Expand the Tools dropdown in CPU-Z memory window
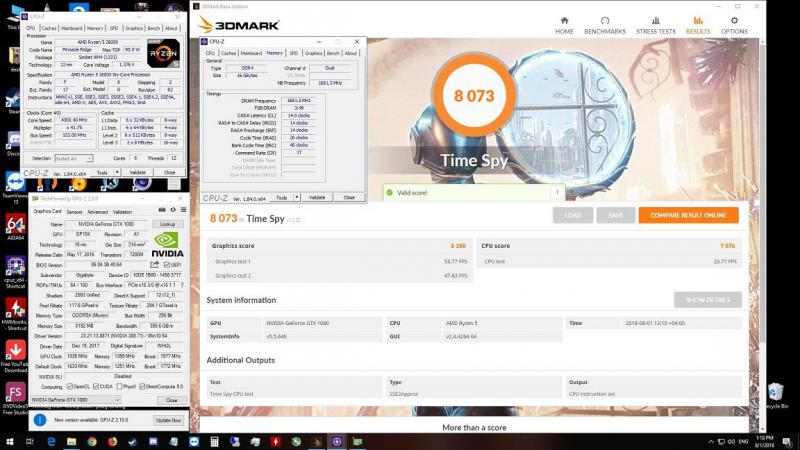The image size is (800, 450). tap(286, 198)
